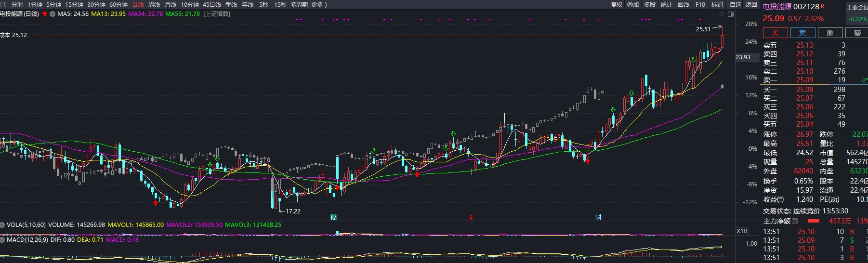This screenshot has height=263, width=868.
Task: Select the 15分钟 period
Action: 74,4
